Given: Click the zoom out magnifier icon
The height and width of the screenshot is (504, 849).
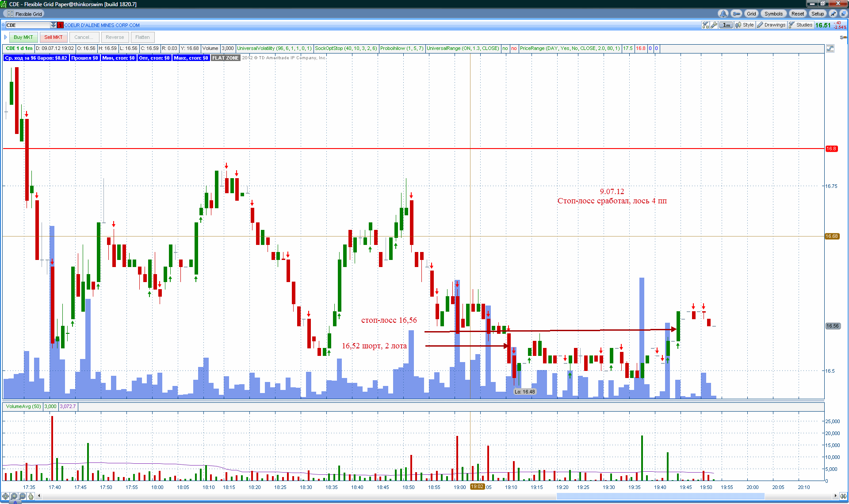Looking at the screenshot, I should click(x=23, y=496).
